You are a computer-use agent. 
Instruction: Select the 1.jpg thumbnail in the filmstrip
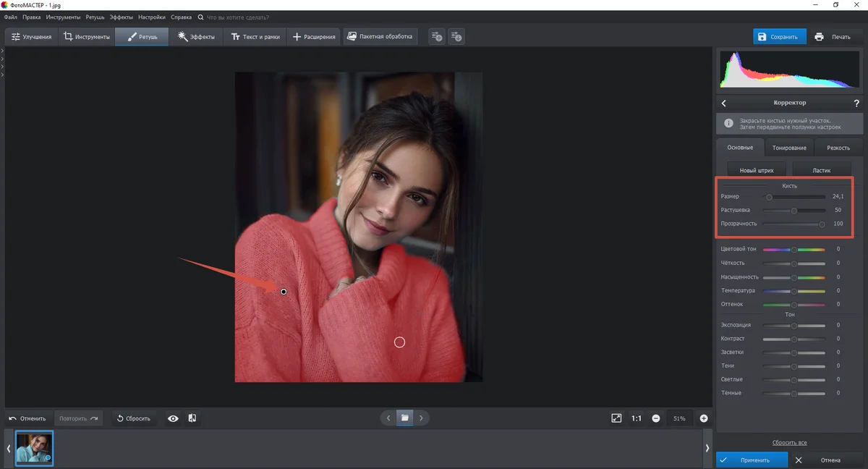(x=35, y=449)
